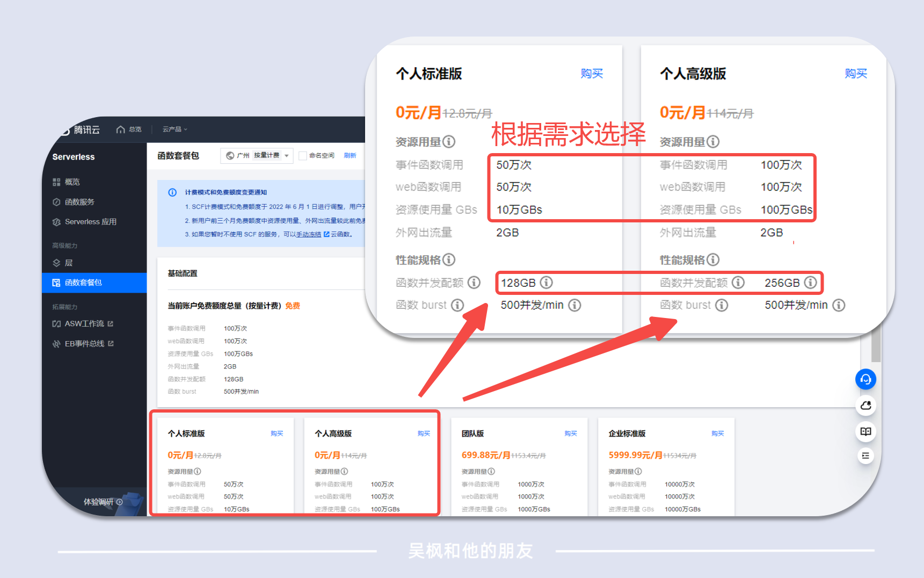Click info icon next to 256GB
Viewport: 924px width, 578px height.
point(810,283)
